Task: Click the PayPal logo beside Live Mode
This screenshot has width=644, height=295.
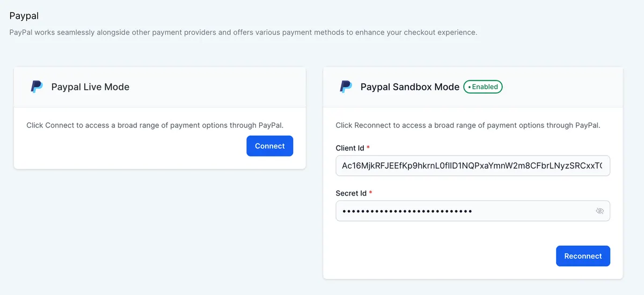Action: (x=36, y=87)
